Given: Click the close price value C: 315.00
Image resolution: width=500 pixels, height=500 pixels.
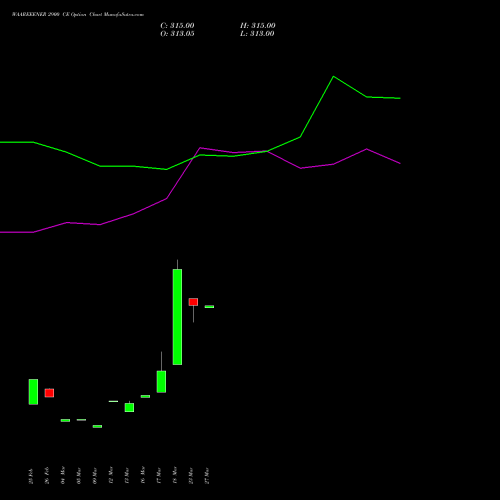Looking at the screenshot, I should [x=177, y=26].
